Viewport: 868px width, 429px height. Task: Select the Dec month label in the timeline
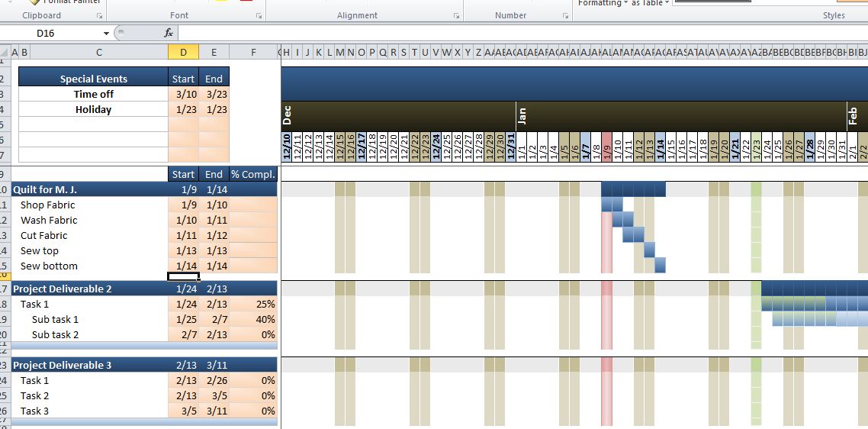pos(287,115)
